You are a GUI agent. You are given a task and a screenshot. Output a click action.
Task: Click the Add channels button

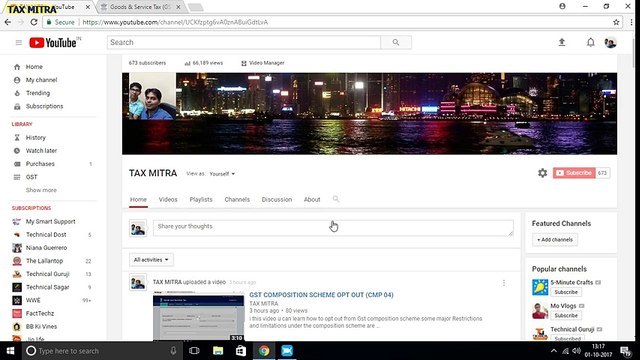[x=555, y=240]
